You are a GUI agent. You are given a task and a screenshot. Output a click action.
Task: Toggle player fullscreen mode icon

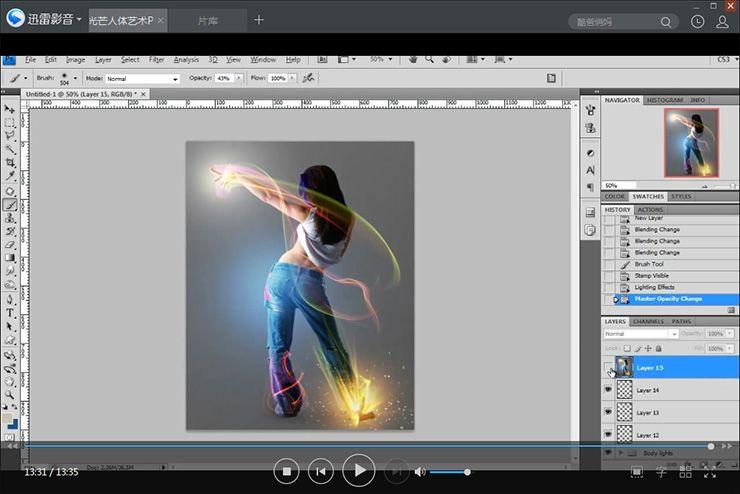[x=710, y=471]
